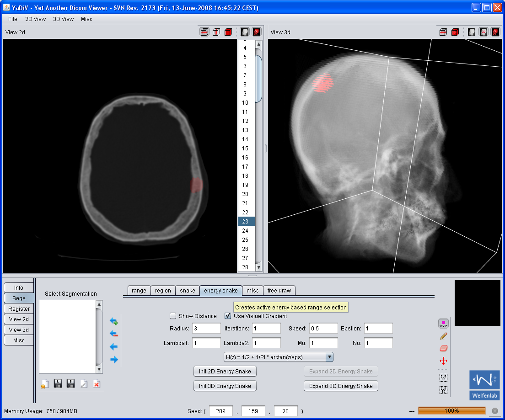Click the blue arrow with green plus
This screenshot has width=505, height=420.
[114, 322]
